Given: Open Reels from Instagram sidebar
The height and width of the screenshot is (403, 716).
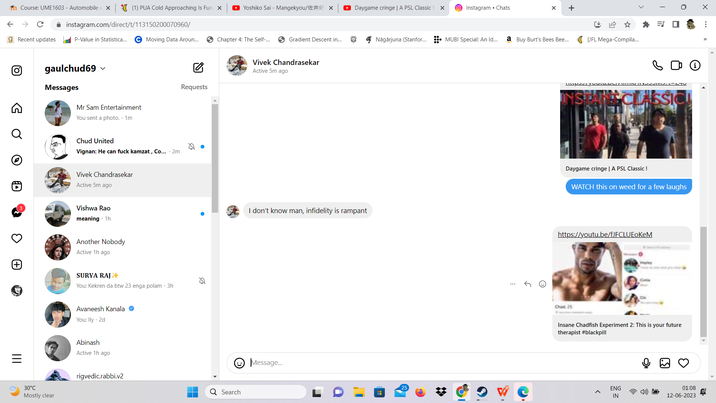Looking at the screenshot, I should tap(17, 186).
